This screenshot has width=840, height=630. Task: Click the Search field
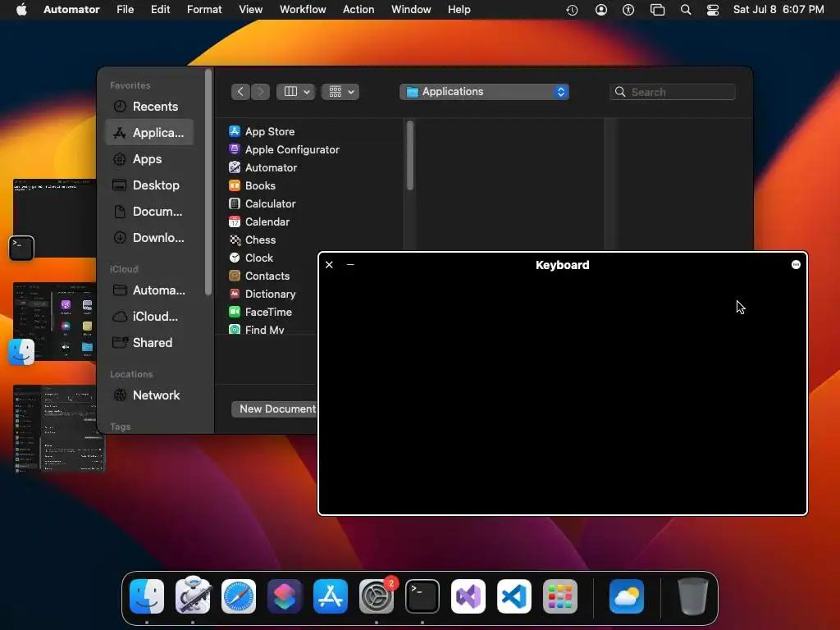(673, 92)
